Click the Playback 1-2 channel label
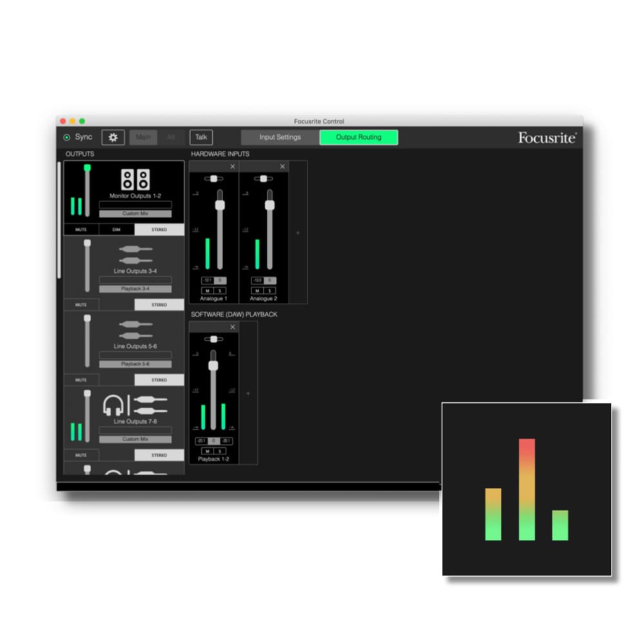Viewport: 644px width, 644px height. point(214,459)
